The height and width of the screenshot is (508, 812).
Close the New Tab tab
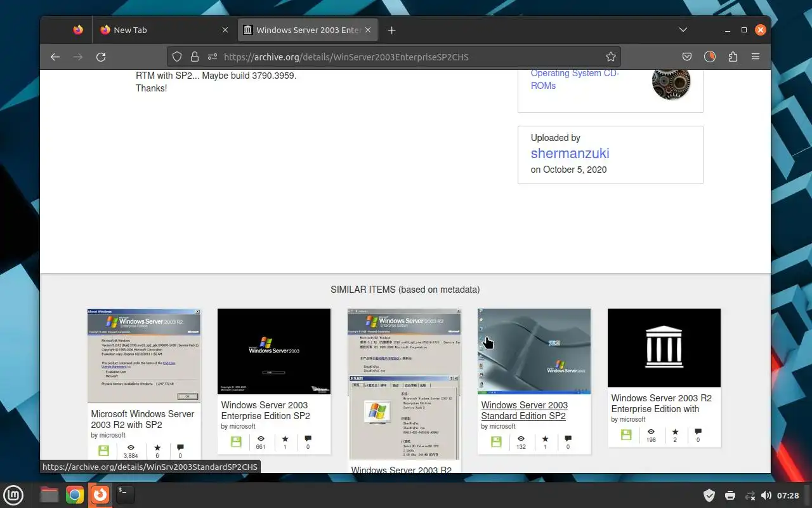[225, 30]
